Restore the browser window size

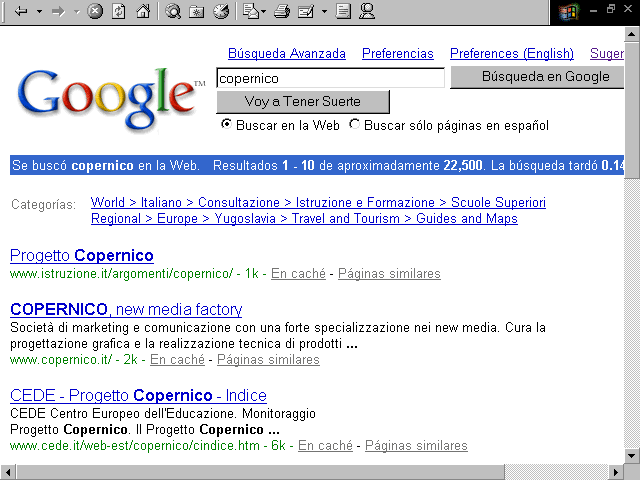click(611, 9)
